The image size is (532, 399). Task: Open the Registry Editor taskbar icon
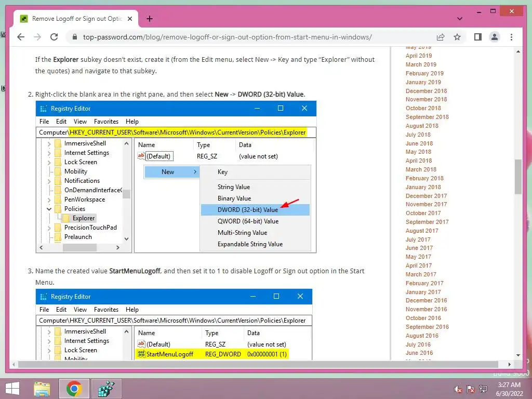[106, 389]
